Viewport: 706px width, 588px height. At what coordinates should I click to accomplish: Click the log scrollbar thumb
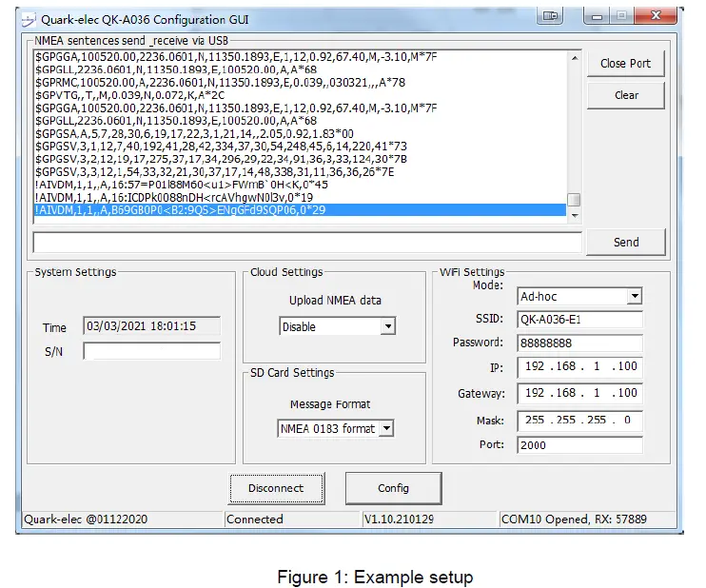coord(574,200)
